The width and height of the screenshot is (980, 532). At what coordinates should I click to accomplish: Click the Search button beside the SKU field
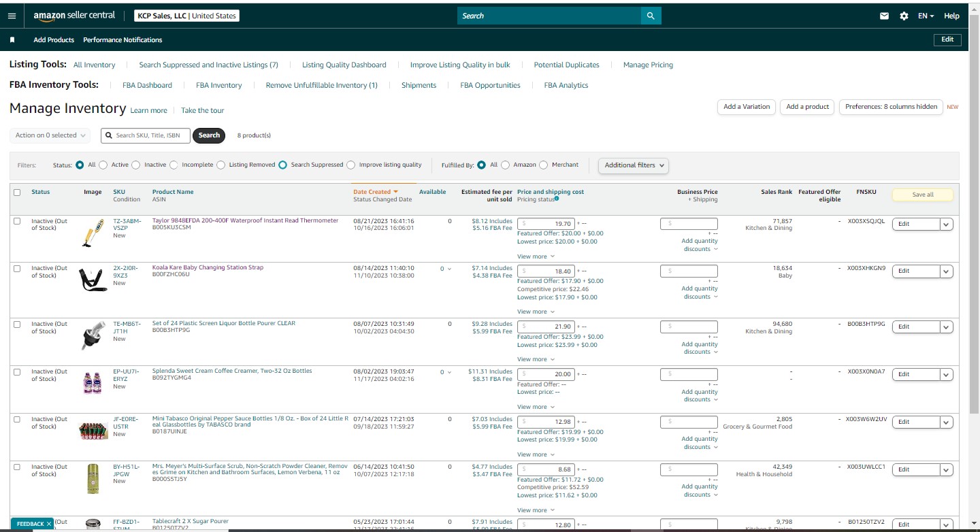(x=209, y=135)
